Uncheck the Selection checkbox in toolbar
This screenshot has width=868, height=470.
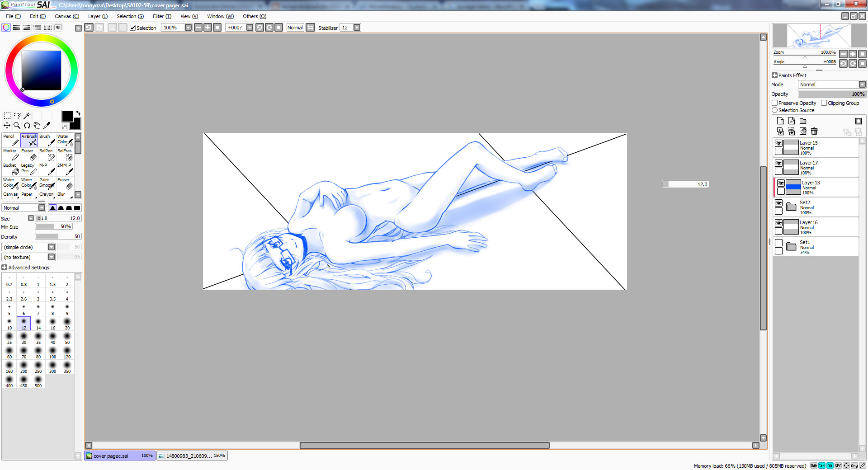pos(133,28)
